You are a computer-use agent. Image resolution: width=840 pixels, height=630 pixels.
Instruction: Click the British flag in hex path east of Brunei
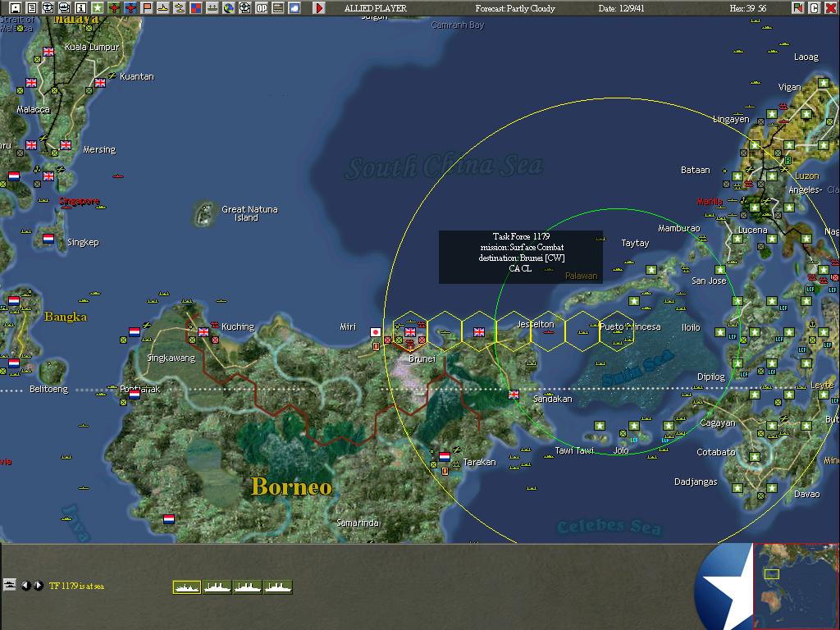[479, 332]
